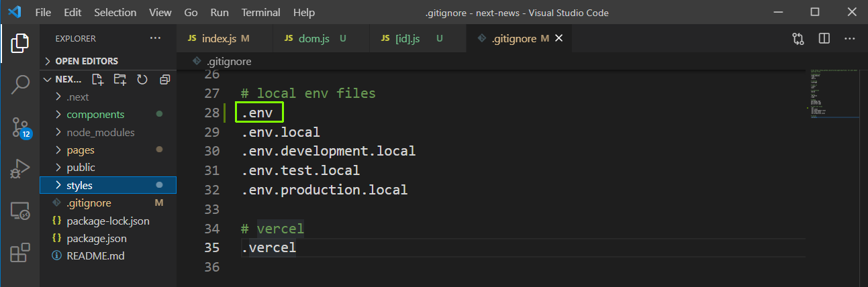This screenshot has height=287, width=868.
Task: Open editor more actions menu
Action: 850,39
